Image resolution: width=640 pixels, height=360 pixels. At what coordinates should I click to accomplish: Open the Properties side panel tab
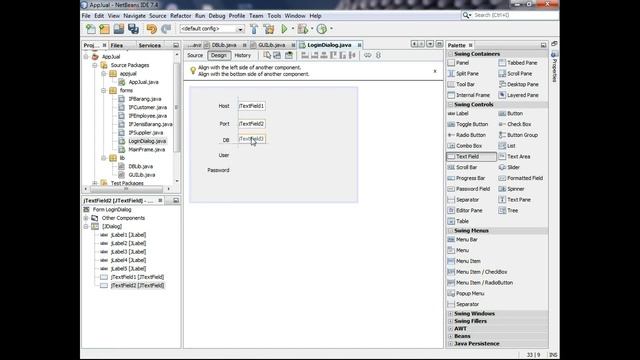coord(554,65)
